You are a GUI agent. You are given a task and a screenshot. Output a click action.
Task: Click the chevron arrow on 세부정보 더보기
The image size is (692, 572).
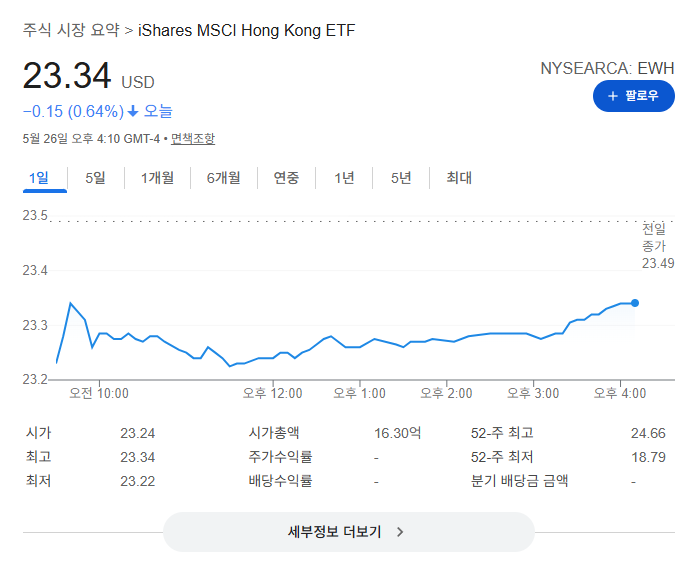[400, 532]
